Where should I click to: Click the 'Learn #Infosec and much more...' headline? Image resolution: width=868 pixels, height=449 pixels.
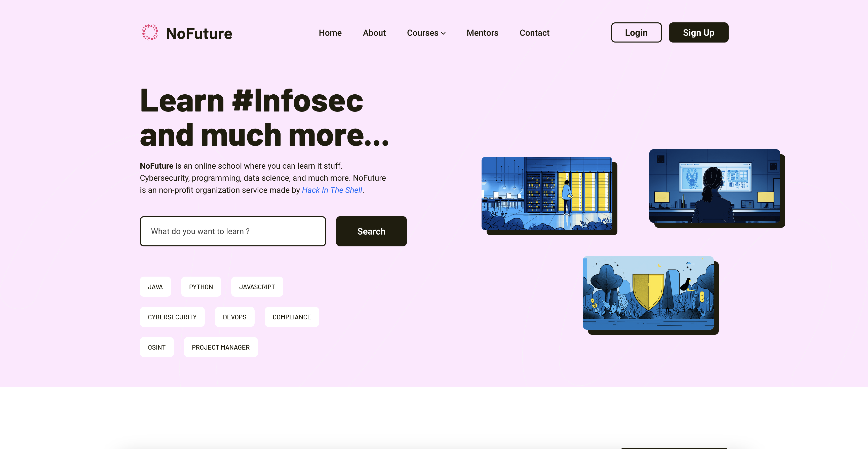click(x=264, y=117)
